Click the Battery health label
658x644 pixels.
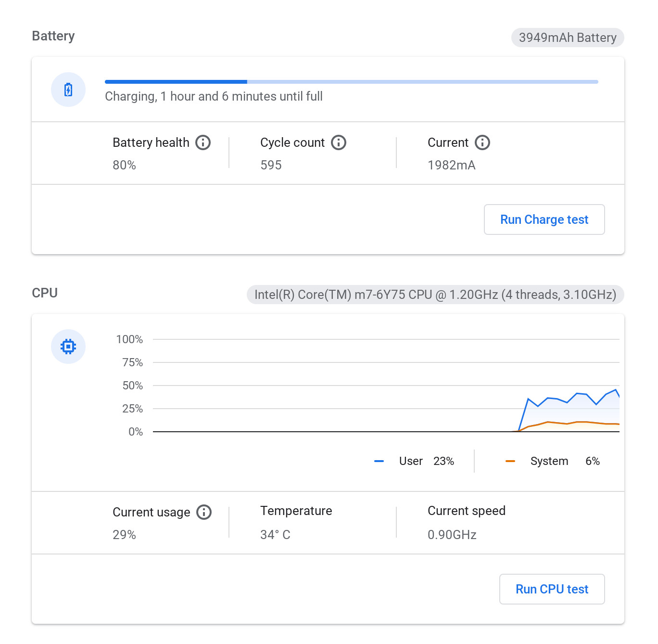click(x=151, y=142)
